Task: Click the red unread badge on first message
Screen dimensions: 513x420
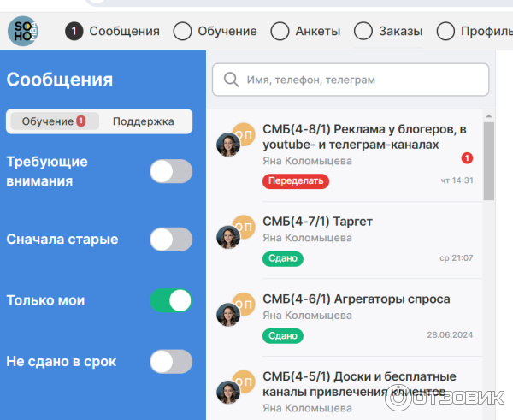Action: coord(467,158)
